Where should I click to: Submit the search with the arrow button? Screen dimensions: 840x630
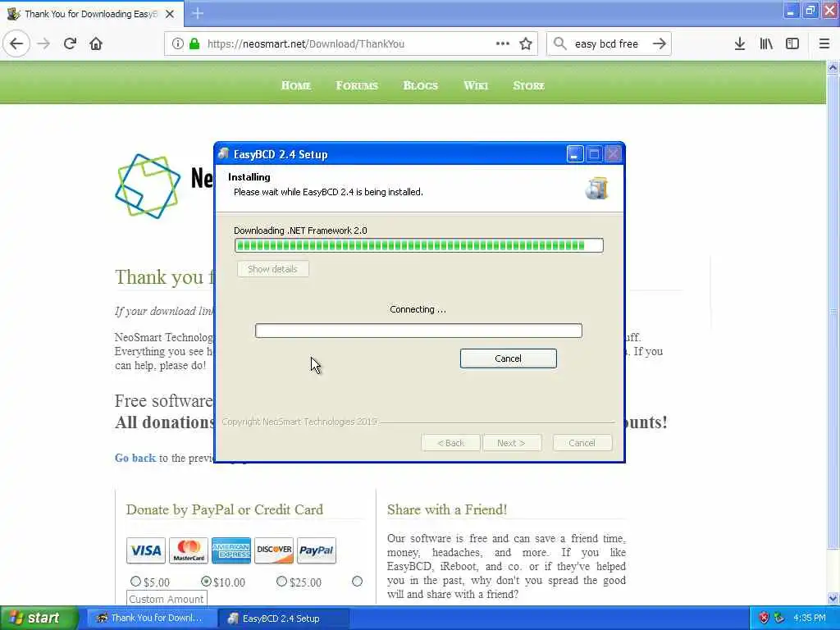[660, 43]
